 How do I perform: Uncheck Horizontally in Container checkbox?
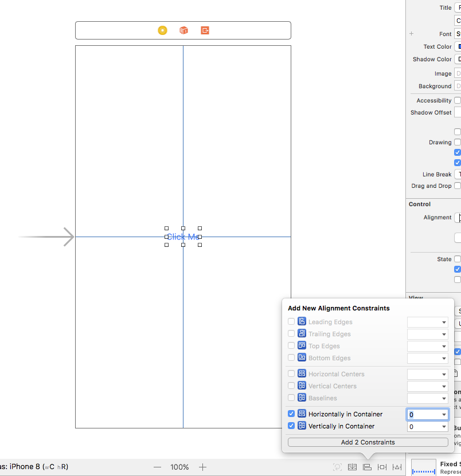click(291, 414)
